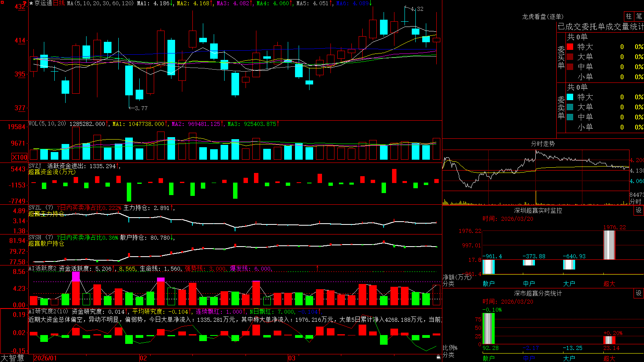
Task: Click the 深圳超赢实时监控 panel title
Action: [x=538, y=210]
